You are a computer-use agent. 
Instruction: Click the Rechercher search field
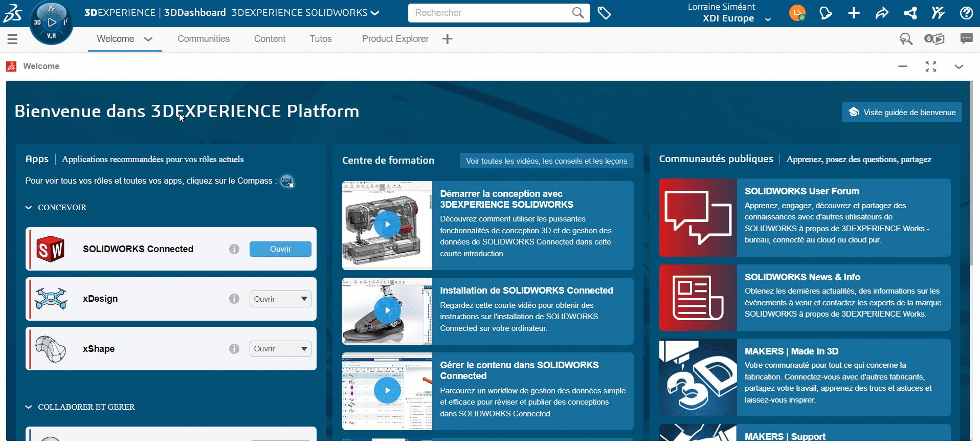(491, 13)
